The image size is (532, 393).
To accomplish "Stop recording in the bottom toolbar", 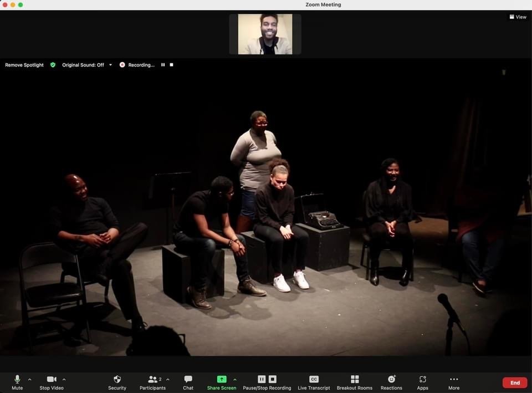I will pos(273,379).
